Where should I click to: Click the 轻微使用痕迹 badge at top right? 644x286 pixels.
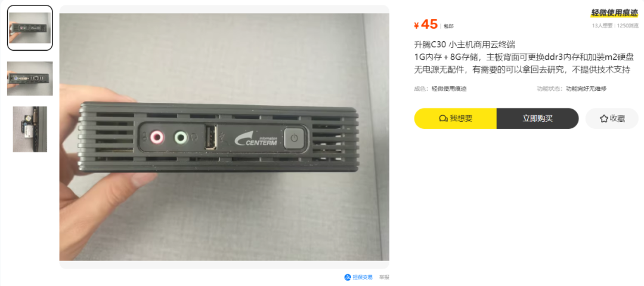click(614, 13)
